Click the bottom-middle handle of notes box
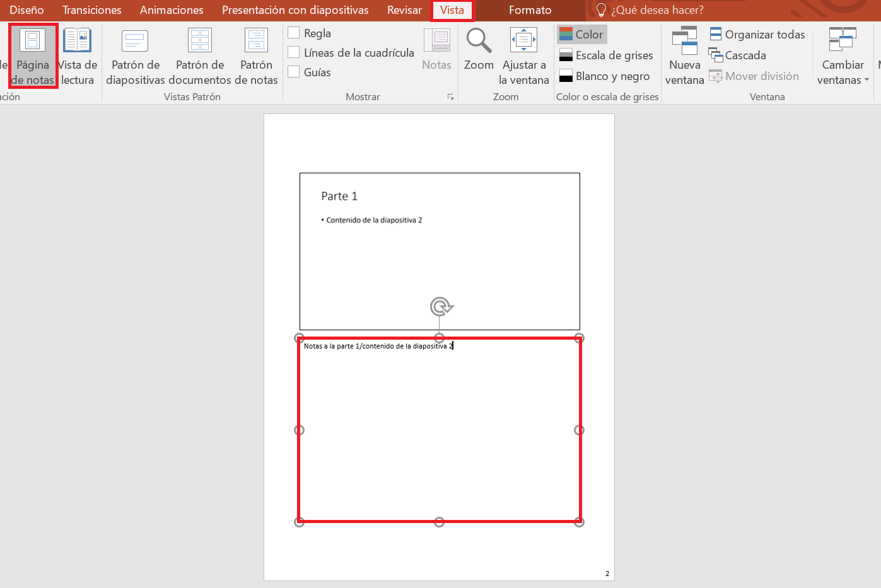The width and height of the screenshot is (881, 588). (x=440, y=522)
